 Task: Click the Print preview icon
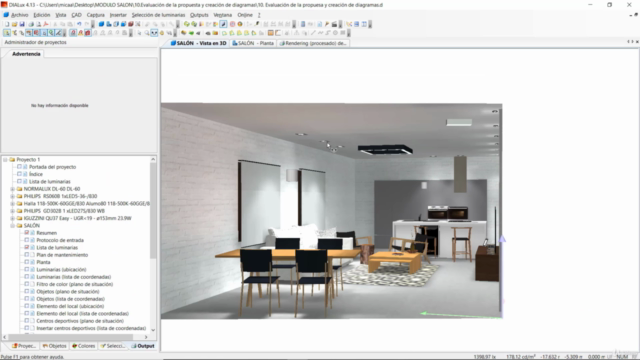[39, 24]
